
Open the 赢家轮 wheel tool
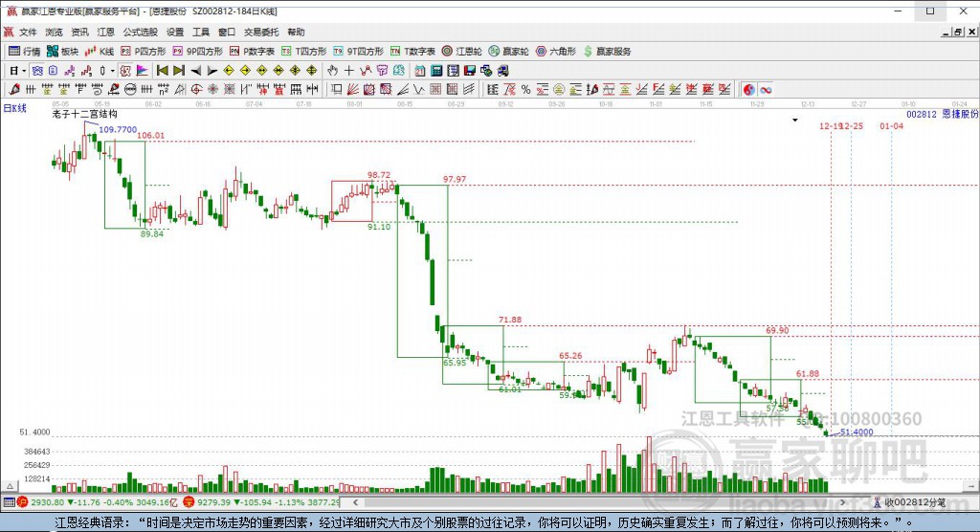pos(509,52)
